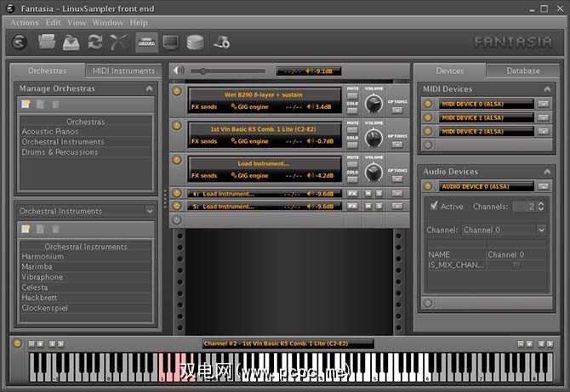This screenshot has height=392, width=570.
Task: Open the instruments database toolbar icon
Action: click(x=196, y=42)
